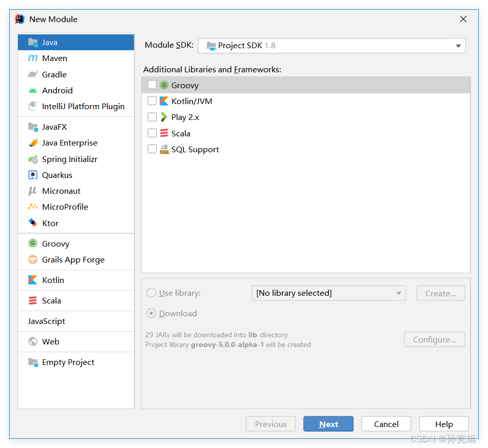Click the MicroProfile icon
This screenshot has height=448, width=488.
tap(33, 207)
